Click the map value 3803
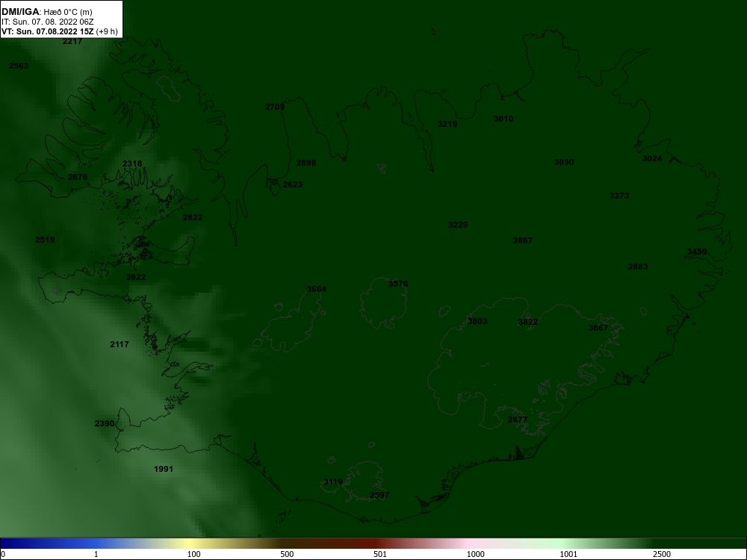747x560 pixels. pyautogui.click(x=477, y=321)
